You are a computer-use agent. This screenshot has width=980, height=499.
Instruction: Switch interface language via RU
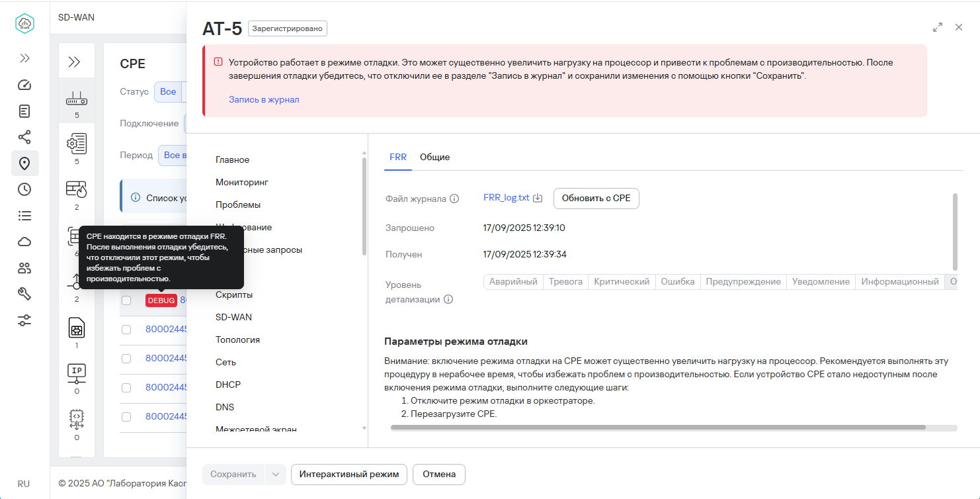tap(24, 484)
